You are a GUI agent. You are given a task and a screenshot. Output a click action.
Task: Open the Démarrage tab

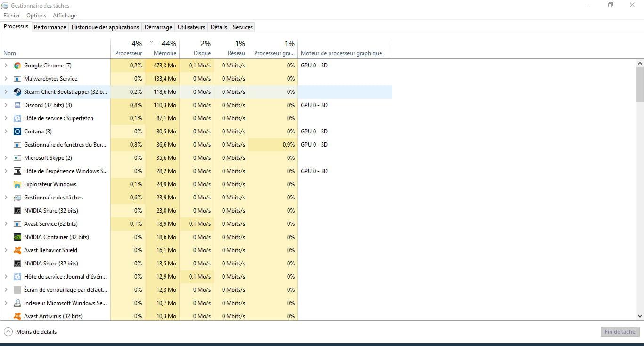[x=158, y=27]
